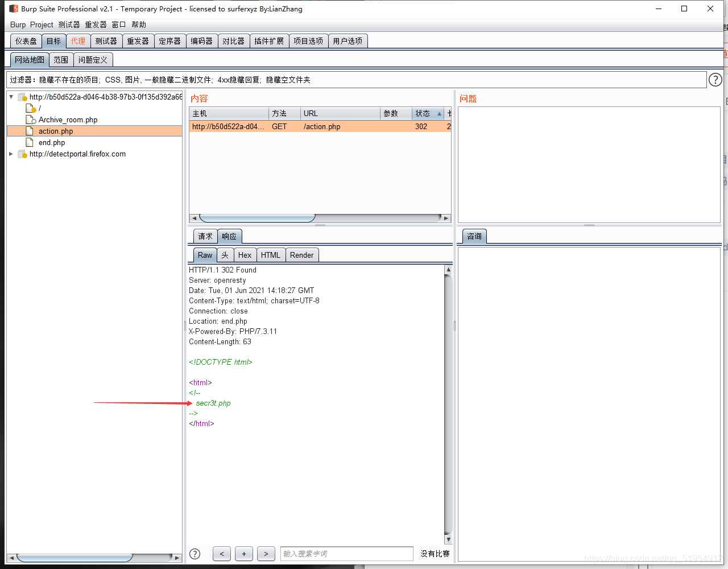This screenshot has height=569, width=728.
Task: Switch to the 测试器 main tab
Action: pos(106,41)
